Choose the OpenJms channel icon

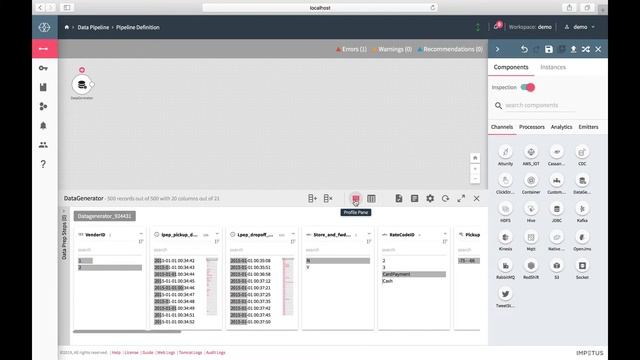[x=582, y=237]
